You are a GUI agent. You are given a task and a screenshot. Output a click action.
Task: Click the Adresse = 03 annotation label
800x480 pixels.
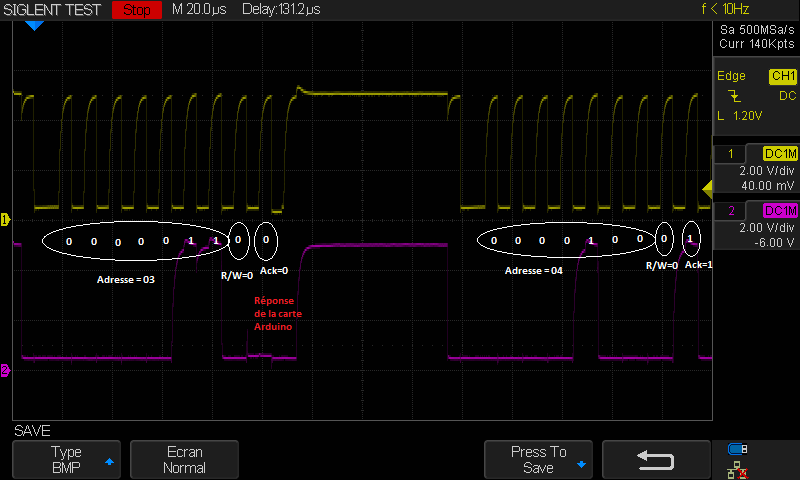[125, 281]
